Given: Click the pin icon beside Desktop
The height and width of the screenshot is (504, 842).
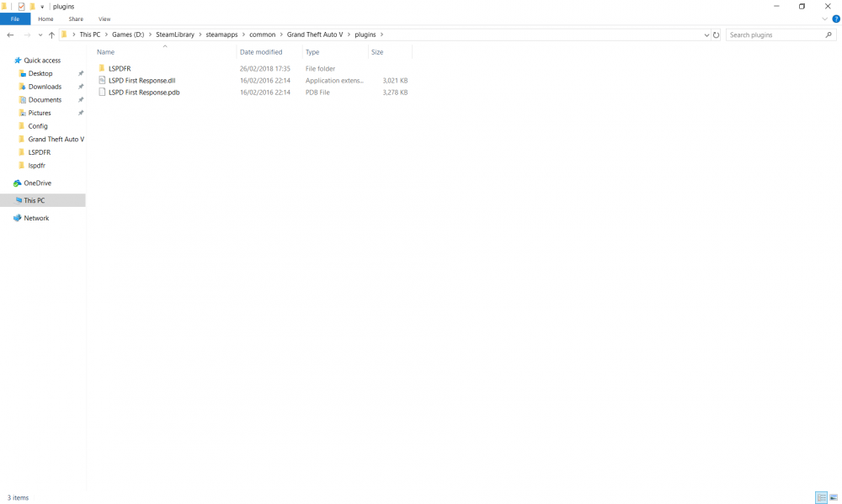Looking at the screenshot, I should pyautogui.click(x=81, y=73).
